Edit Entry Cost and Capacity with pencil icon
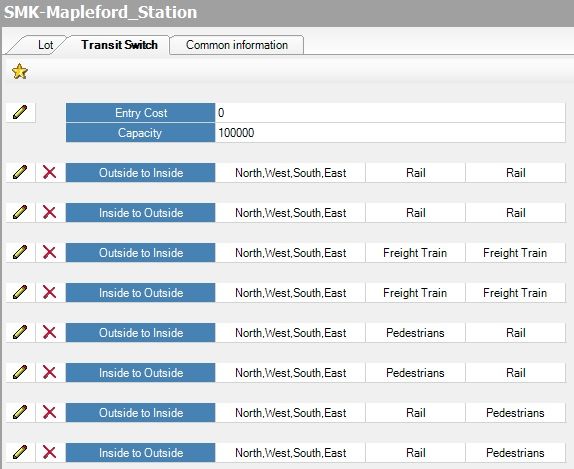Image resolution: width=574 pixels, height=469 pixels. [x=20, y=112]
